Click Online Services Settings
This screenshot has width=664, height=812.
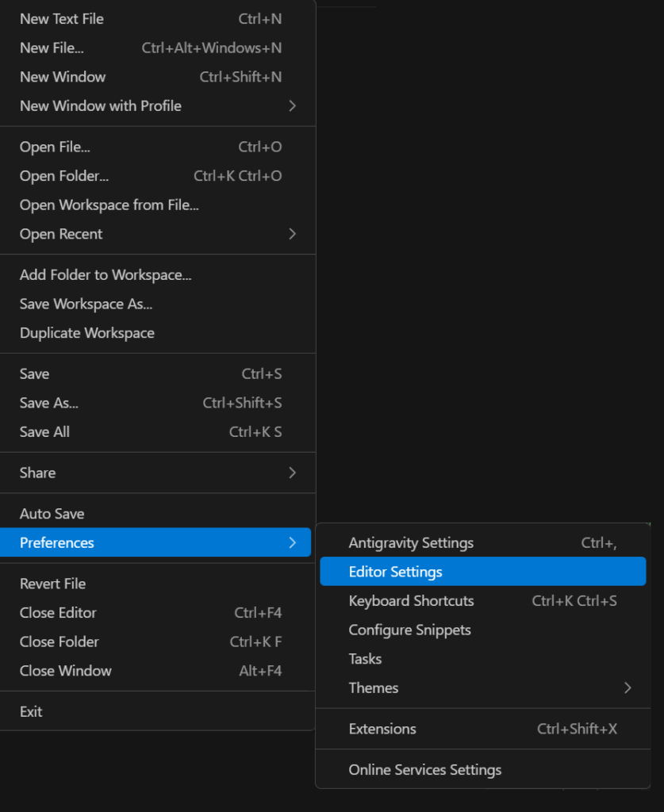tap(425, 770)
